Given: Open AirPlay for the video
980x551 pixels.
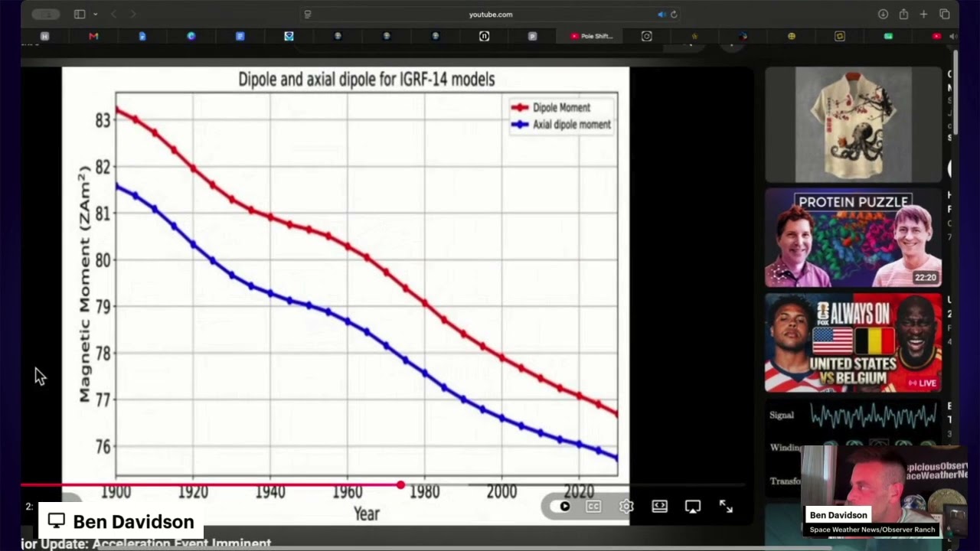Looking at the screenshot, I should 692,506.
